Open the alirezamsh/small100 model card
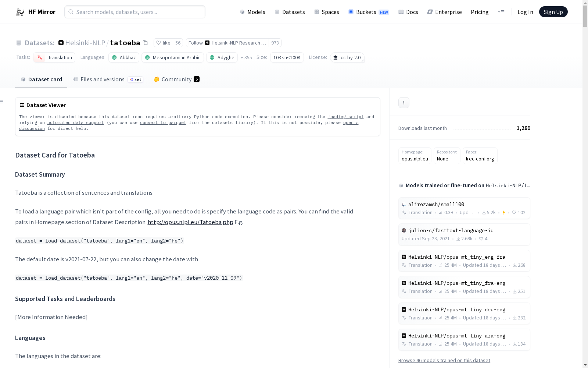This screenshot has height=368, width=588. tap(464, 209)
